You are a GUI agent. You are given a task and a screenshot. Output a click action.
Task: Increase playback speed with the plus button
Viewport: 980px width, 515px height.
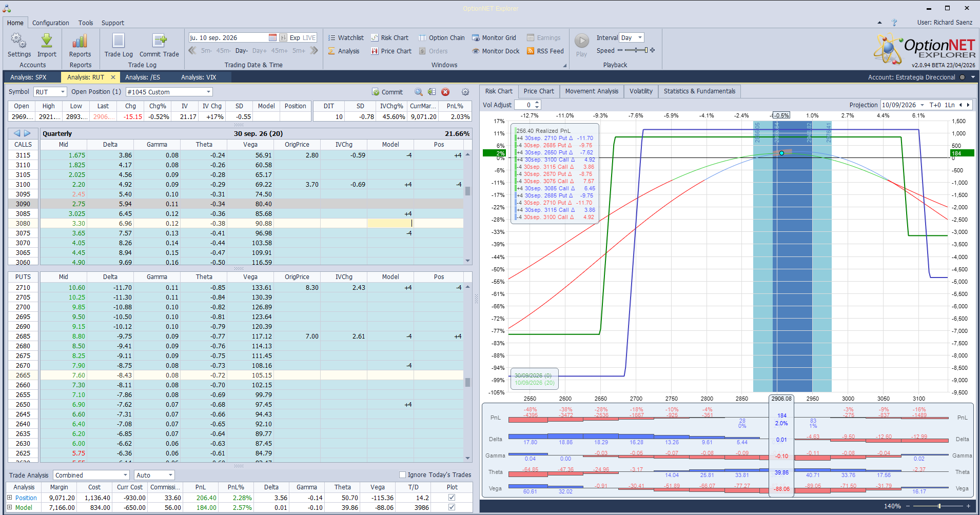click(653, 50)
